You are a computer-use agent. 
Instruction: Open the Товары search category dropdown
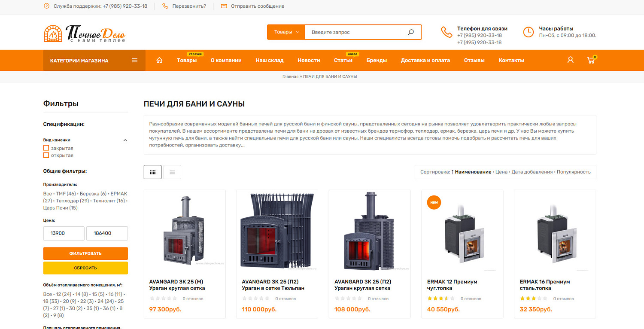(286, 32)
